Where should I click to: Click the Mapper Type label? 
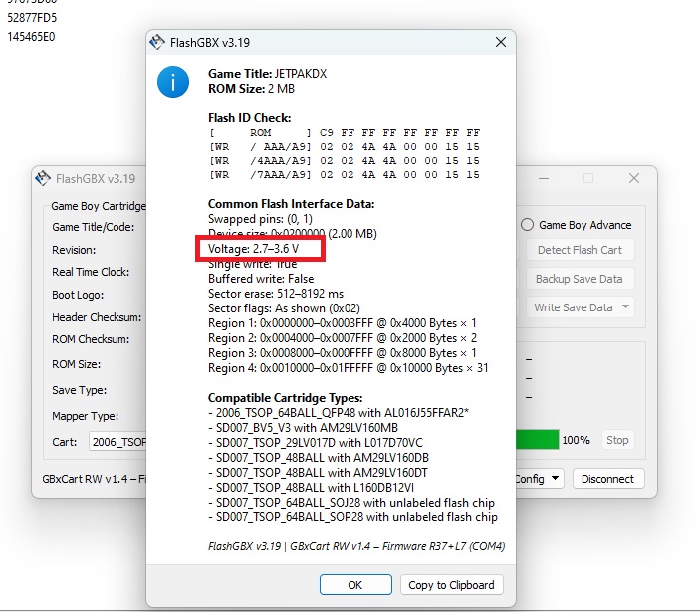(86, 416)
